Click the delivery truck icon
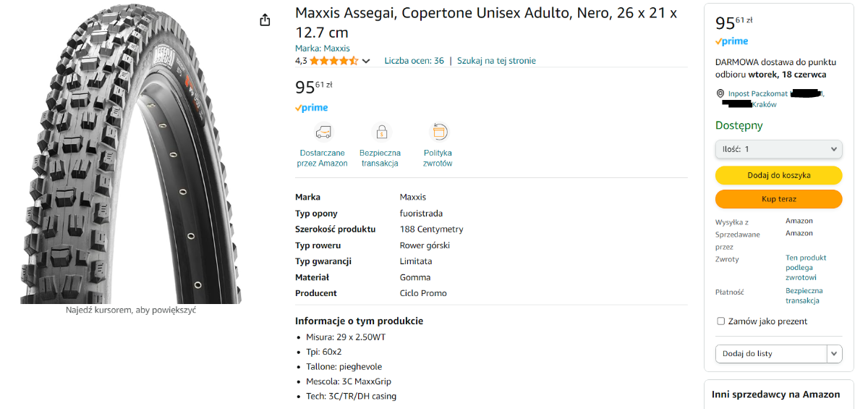Screen dimensions: 868x409 pos(323,132)
